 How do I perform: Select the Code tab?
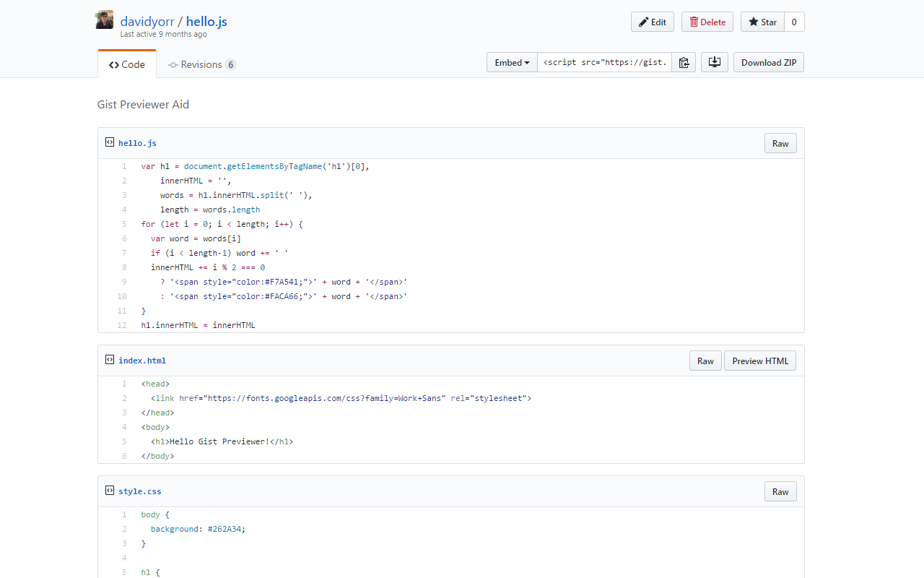pos(127,65)
